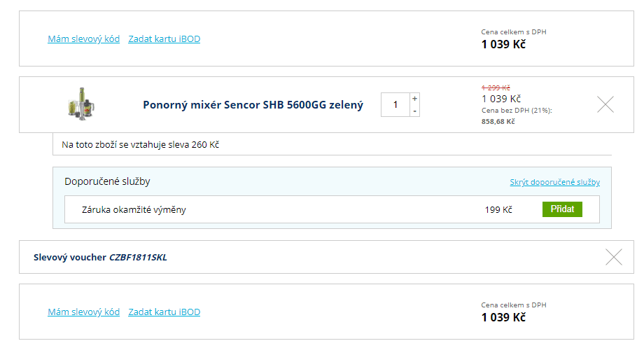644x355 pixels.
Task: Hide recommended services via Skrýt link
Action: [x=555, y=182]
